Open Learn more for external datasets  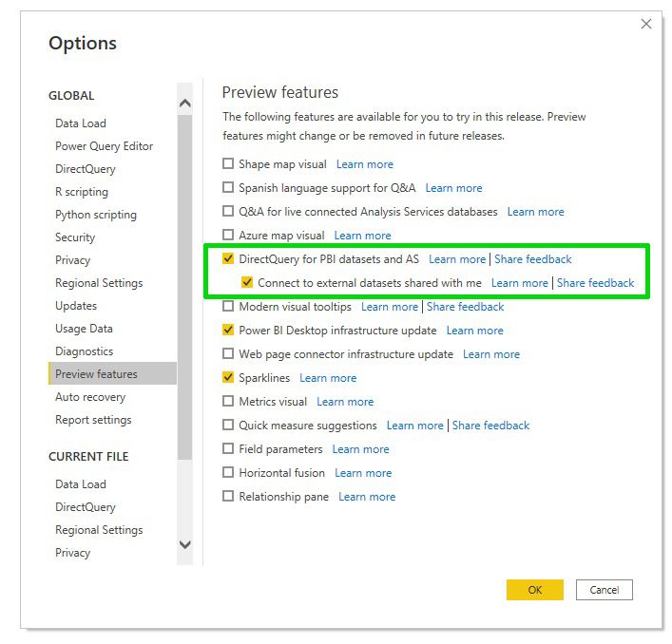click(520, 283)
